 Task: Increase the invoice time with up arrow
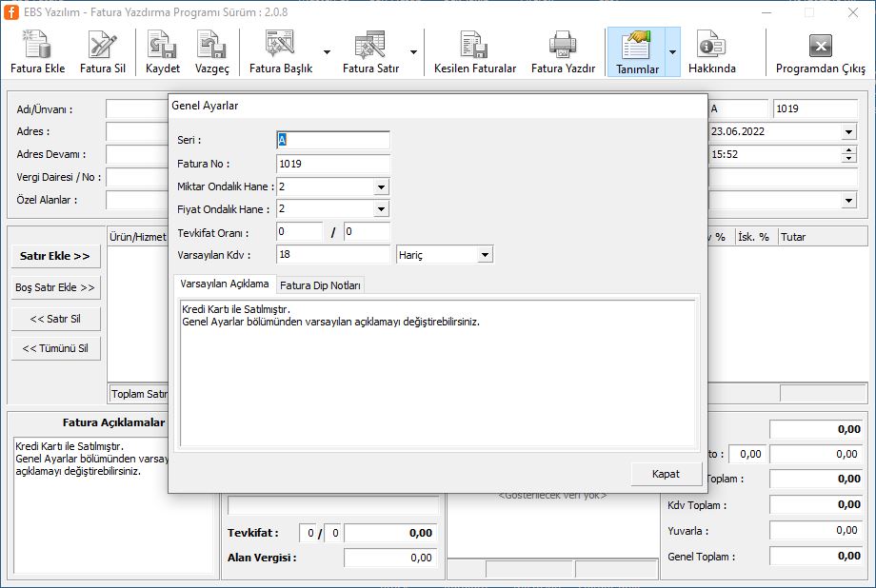click(848, 150)
